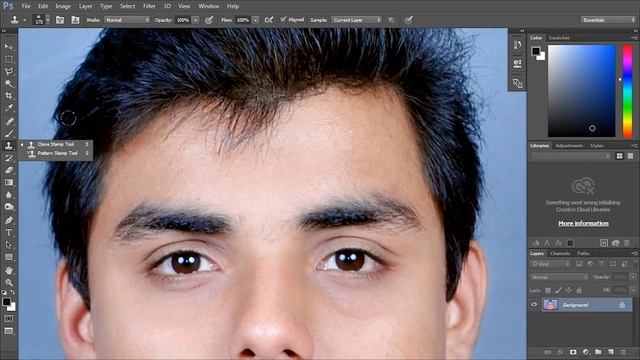Open the Opacity slider dropdown arrow
This screenshot has height=360, width=640.
pos(196,20)
